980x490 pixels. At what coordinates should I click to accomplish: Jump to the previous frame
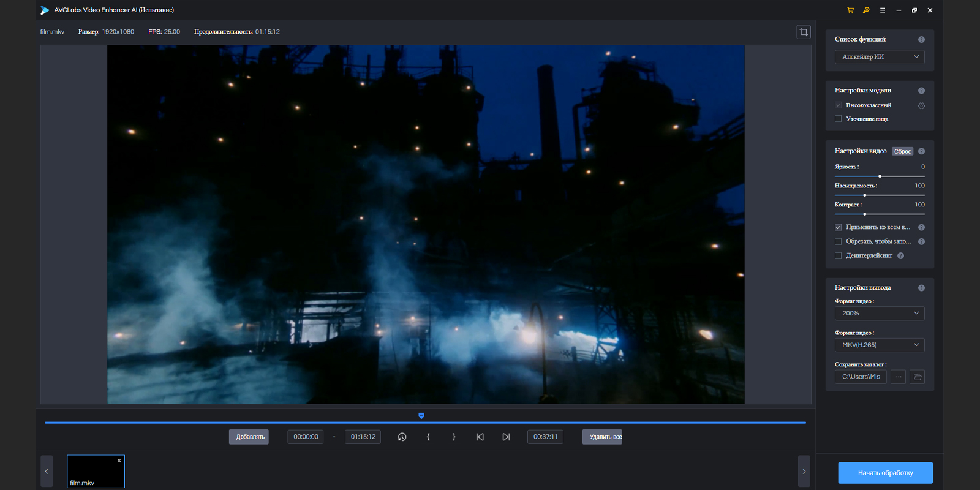pyautogui.click(x=480, y=437)
